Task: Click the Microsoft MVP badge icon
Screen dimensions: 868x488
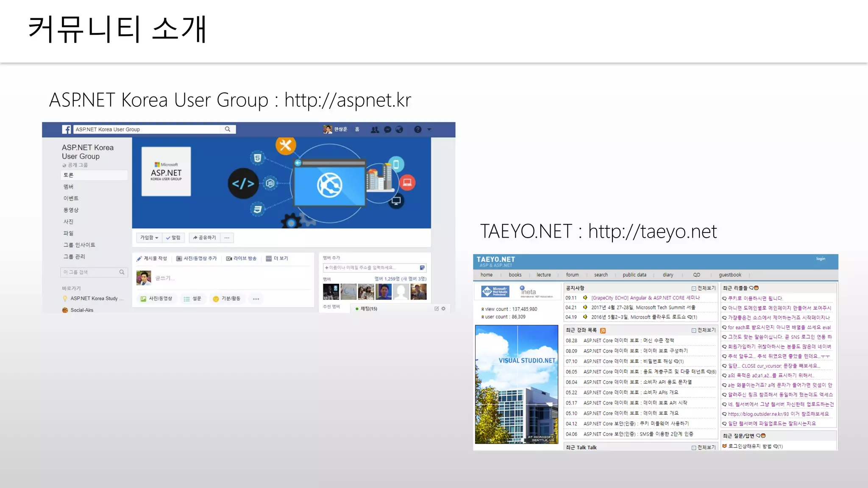Action: pos(495,291)
